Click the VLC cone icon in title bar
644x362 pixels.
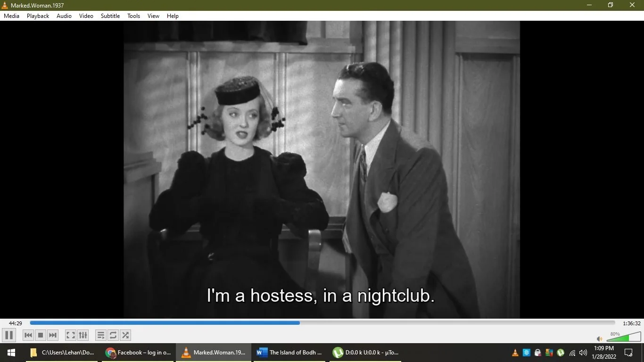click(x=5, y=5)
